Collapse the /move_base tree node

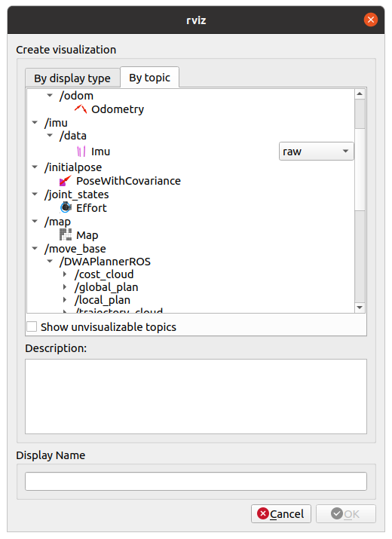(35, 248)
